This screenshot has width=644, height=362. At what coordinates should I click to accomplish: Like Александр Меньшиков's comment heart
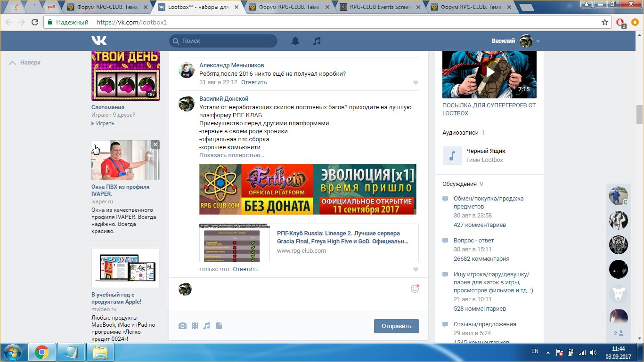[416, 82]
